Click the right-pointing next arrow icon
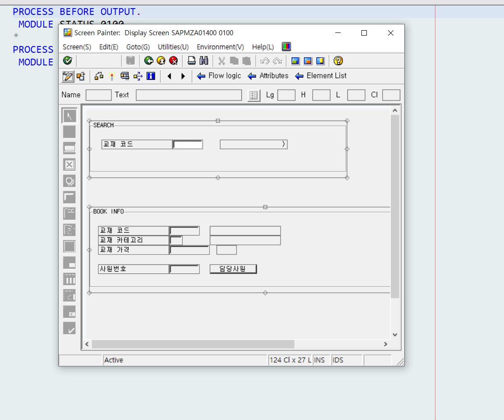 pos(183,76)
